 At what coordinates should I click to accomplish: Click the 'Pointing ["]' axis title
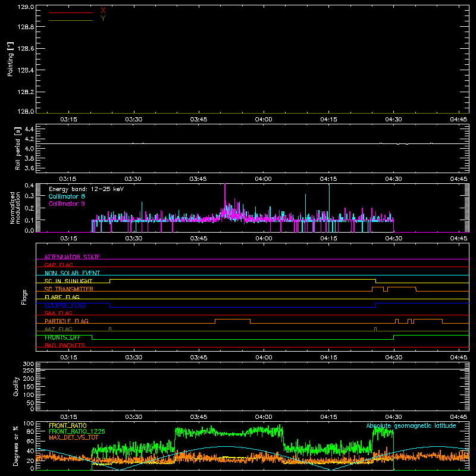(x=10, y=59)
